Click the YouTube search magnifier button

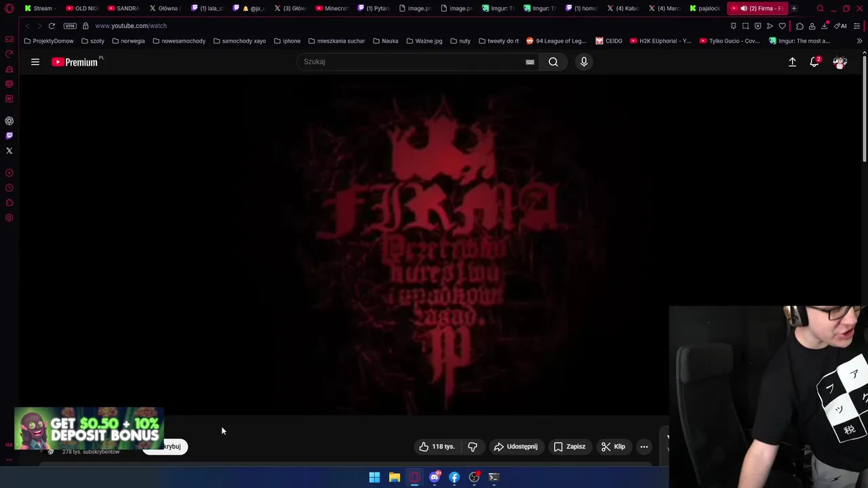[x=553, y=62]
